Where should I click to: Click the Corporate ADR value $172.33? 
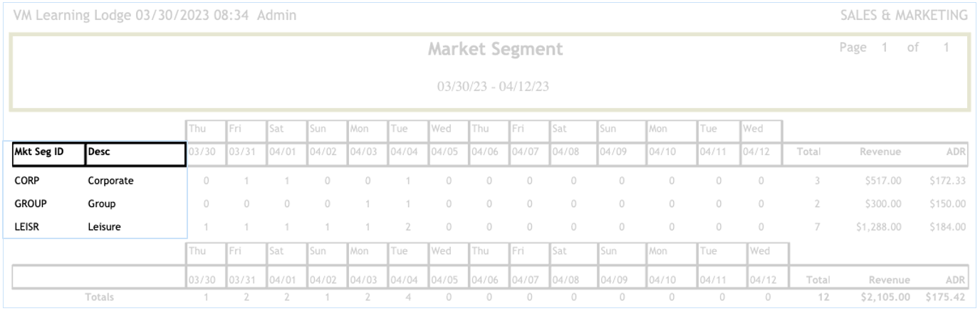pos(948,181)
